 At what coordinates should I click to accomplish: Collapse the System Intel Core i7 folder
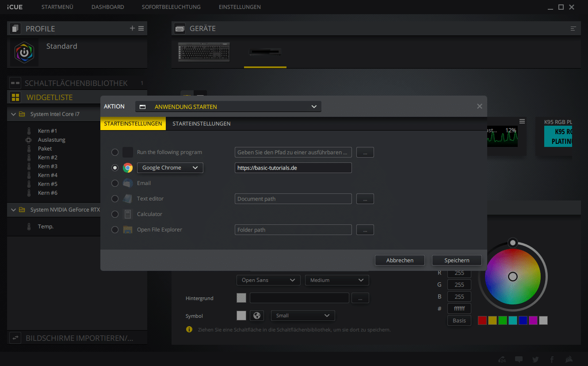[13, 114]
